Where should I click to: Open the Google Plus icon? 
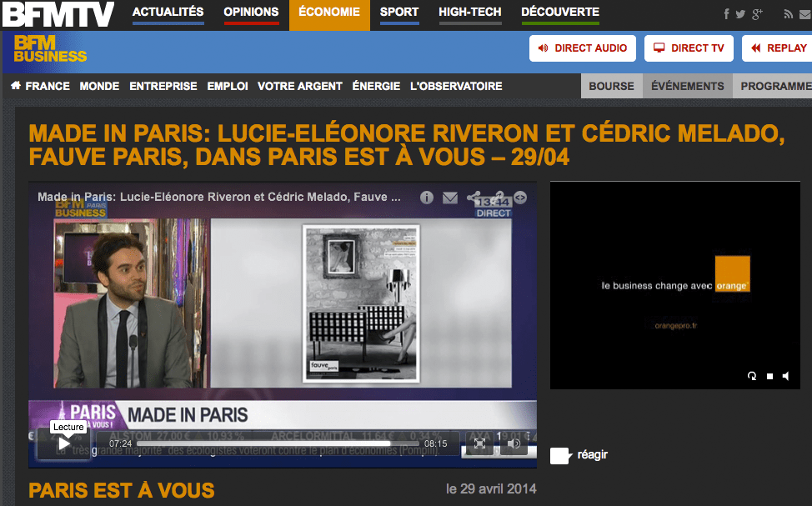757,14
